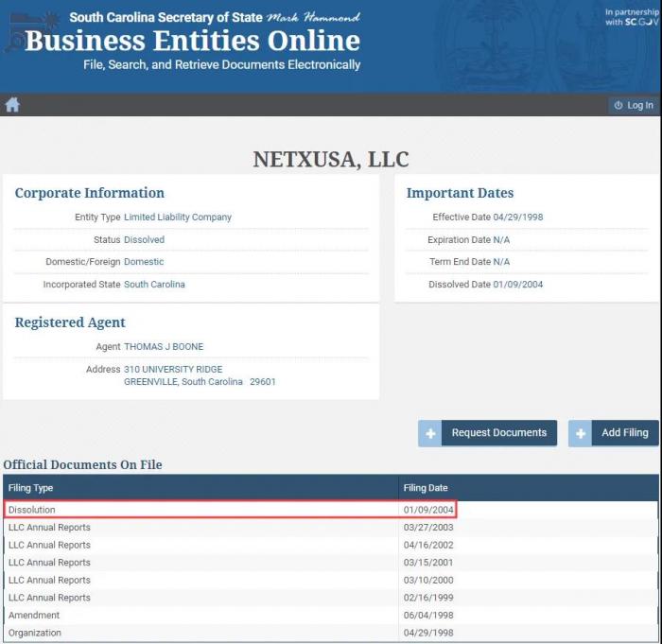Click the plus icon beside Request Documents
The image size is (662, 644).
click(430, 433)
